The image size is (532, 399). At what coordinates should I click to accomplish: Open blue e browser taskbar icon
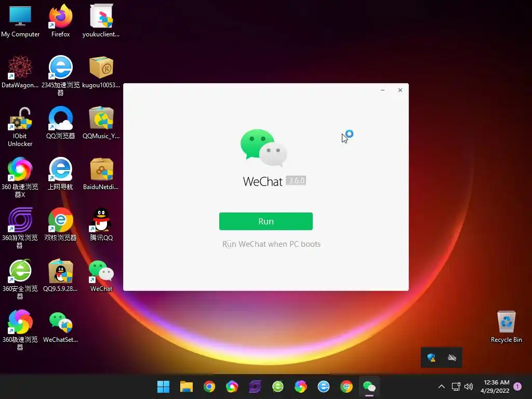point(323,387)
